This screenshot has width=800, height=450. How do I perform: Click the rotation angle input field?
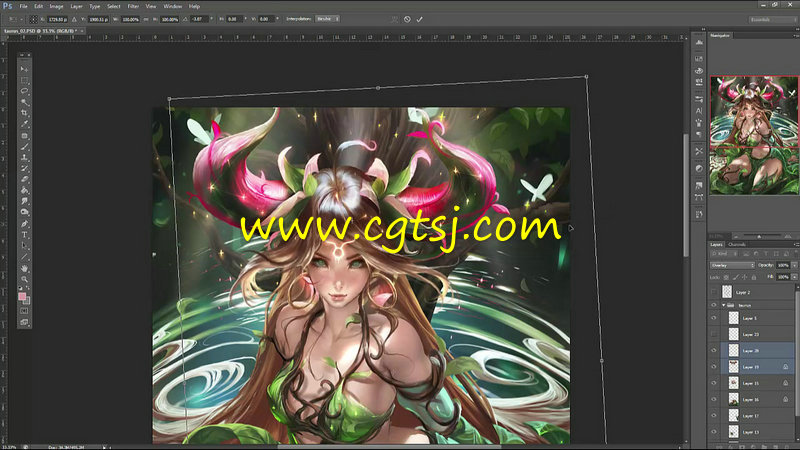(x=199, y=19)
